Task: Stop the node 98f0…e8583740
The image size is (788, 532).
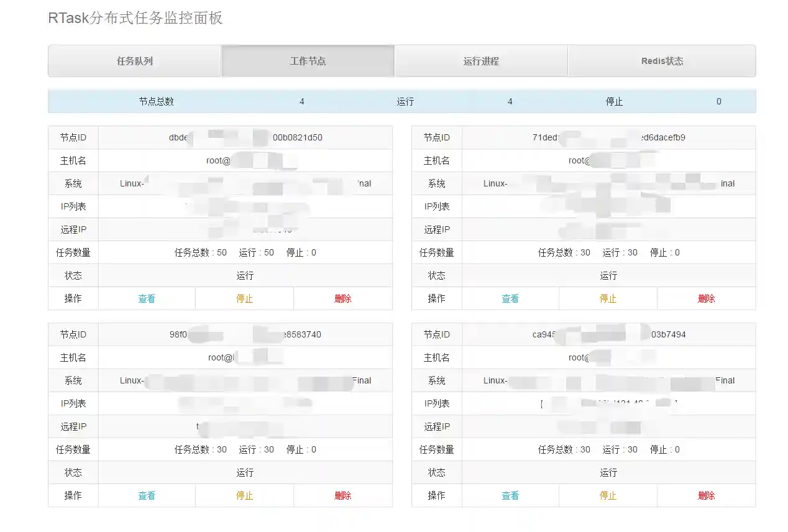Action: click(x=245, y=495)
